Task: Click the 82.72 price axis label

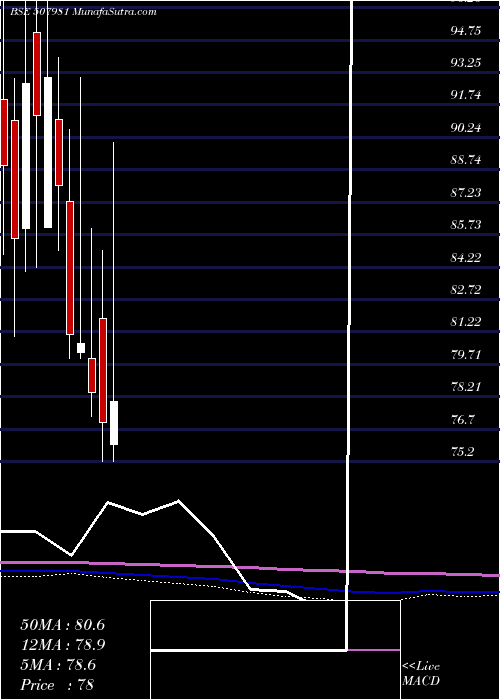Action: 466,290
